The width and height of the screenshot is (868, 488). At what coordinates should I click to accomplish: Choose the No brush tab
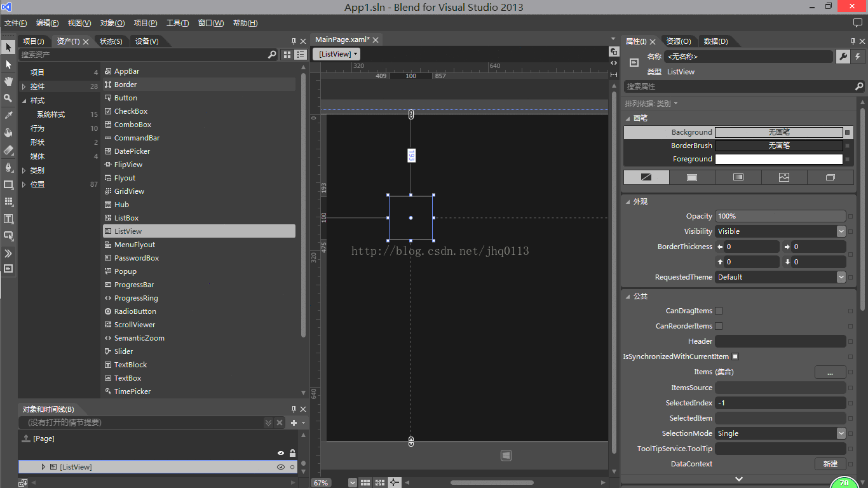[646, 177]
